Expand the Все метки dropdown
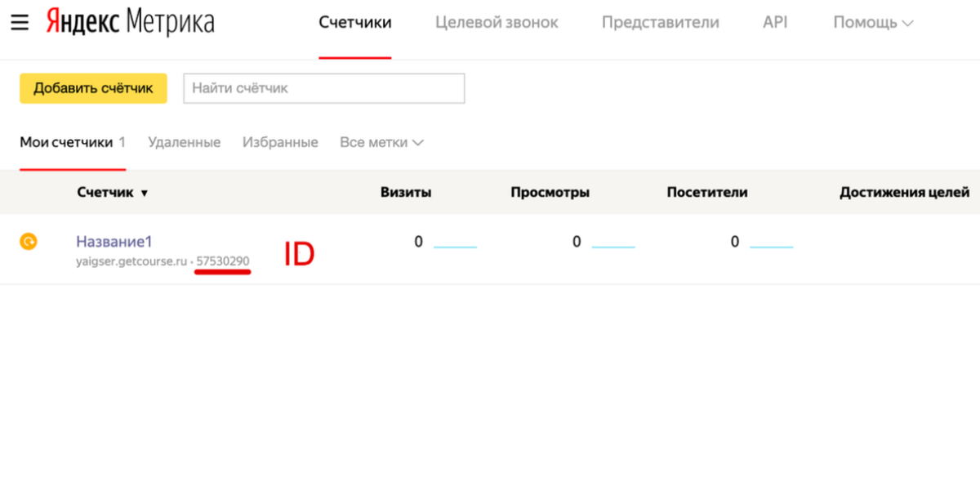Viewport: 980px width, 486px height. 381,142
